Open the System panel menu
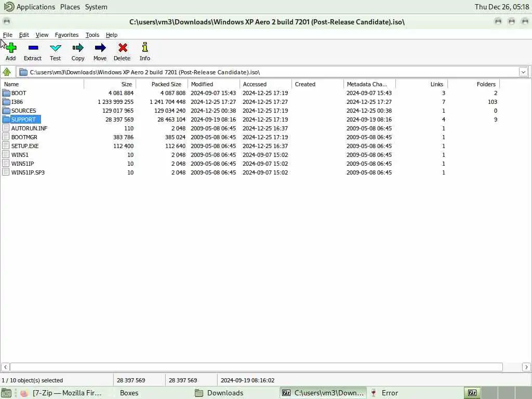This screenshot has width=532, height=399. tap(96, 7)
